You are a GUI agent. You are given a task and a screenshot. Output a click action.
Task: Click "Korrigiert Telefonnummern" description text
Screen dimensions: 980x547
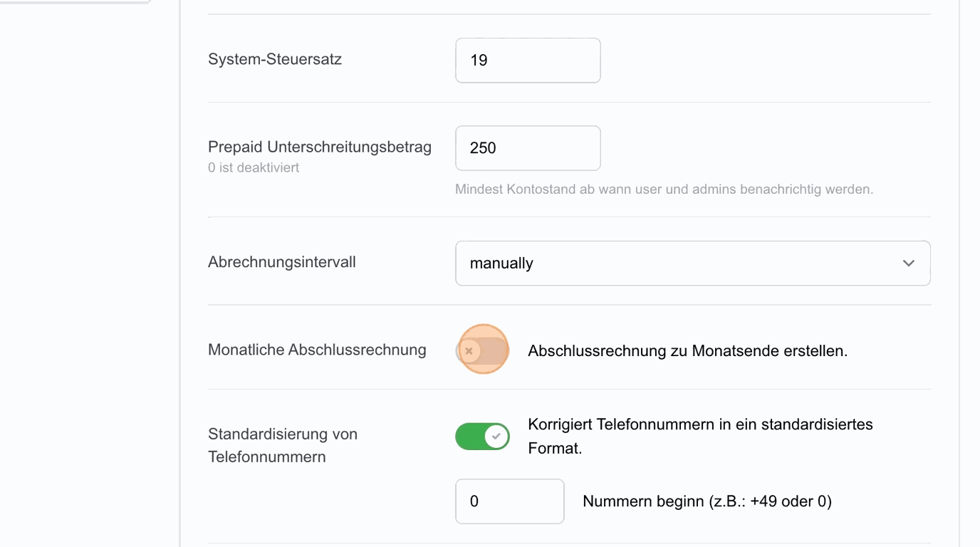(x=701, y=437)
